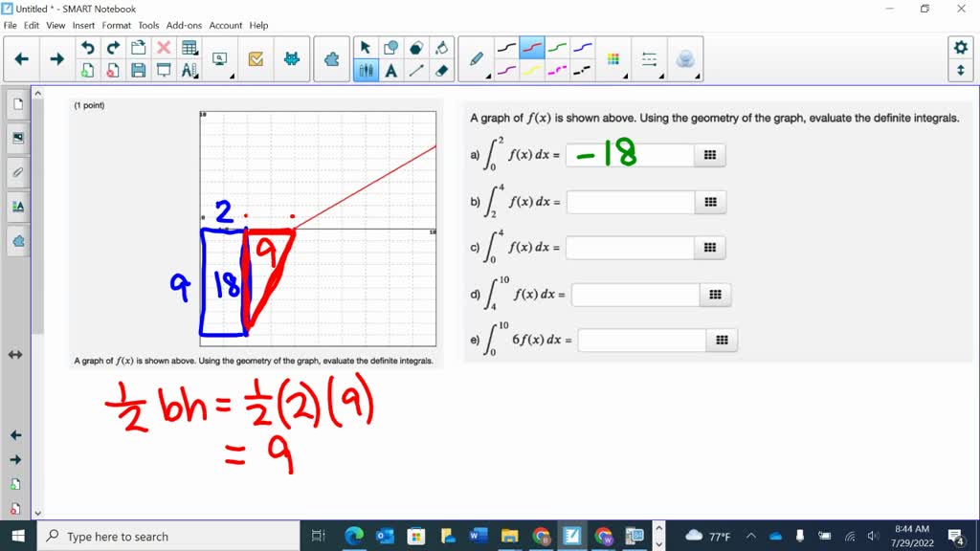Screen dimensions: 980x551
Task: Click the forward navigation arrow button
Action: (x=56, y=57)
